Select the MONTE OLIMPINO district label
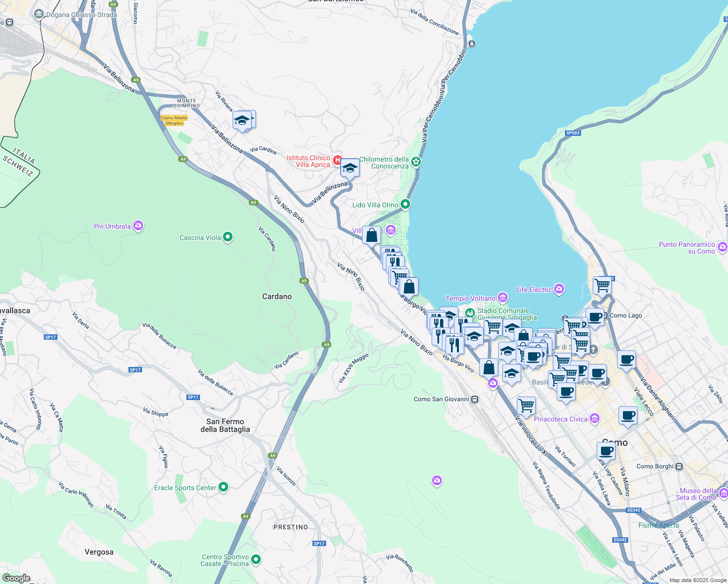 pos(187,103)
